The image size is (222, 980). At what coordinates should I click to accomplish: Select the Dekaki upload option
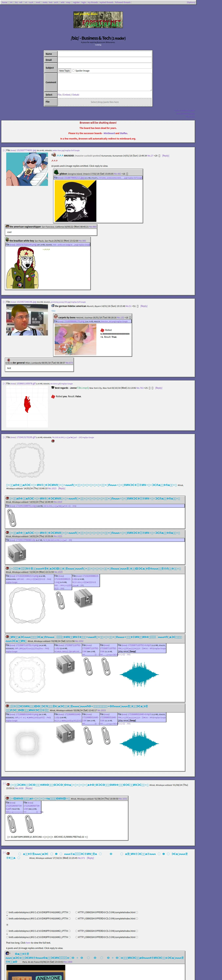click(76, 95)
